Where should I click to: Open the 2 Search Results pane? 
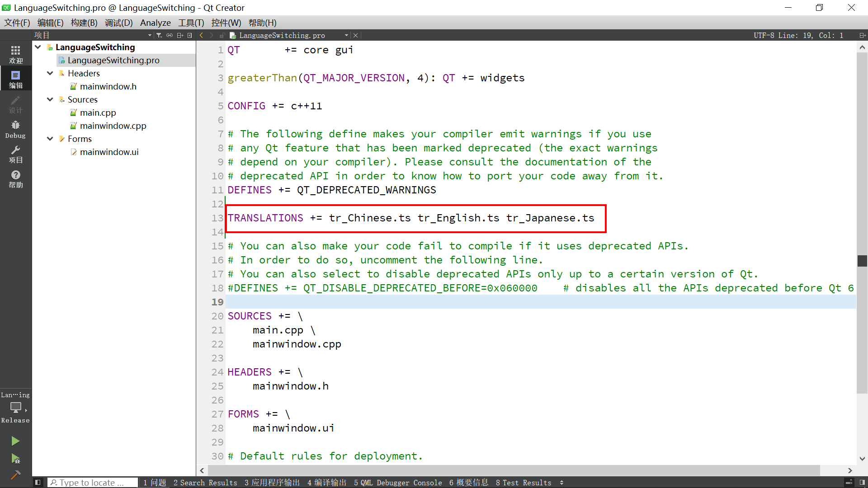205,483
